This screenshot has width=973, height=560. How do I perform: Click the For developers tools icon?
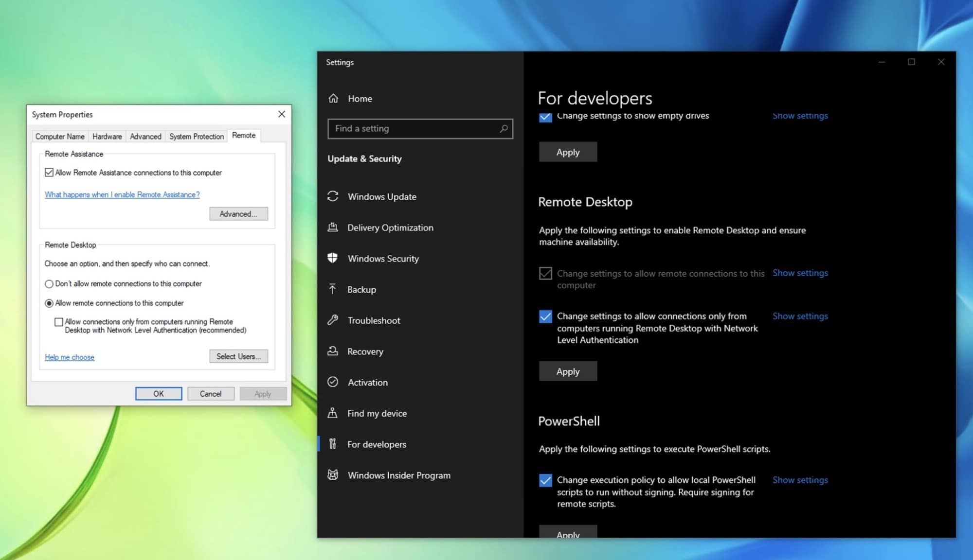click(x=333, y=444)
